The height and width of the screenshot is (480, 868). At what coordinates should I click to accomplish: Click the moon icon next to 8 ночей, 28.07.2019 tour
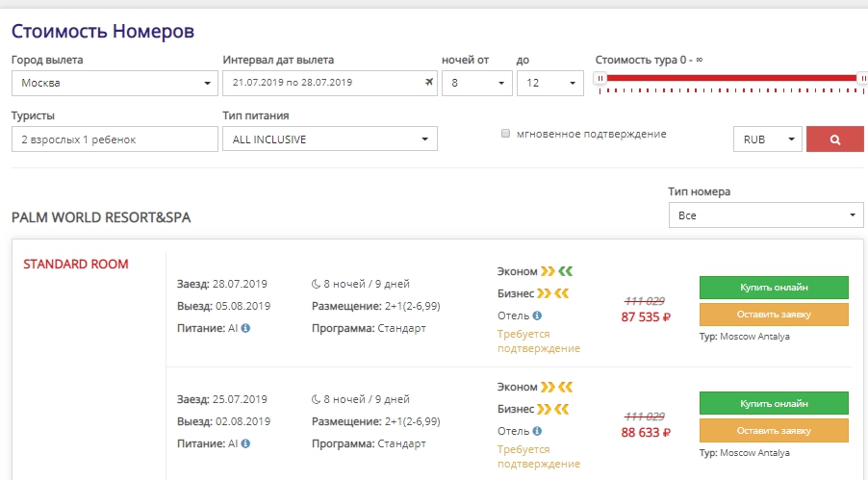tap(316, 284)
